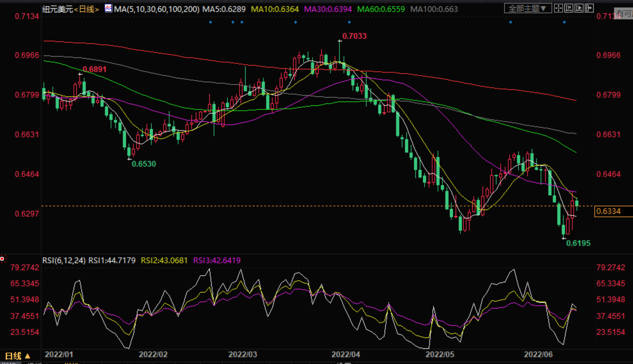Click the exit arrow panel icon
Screen dimensions: 633x364
pos(589,8)
